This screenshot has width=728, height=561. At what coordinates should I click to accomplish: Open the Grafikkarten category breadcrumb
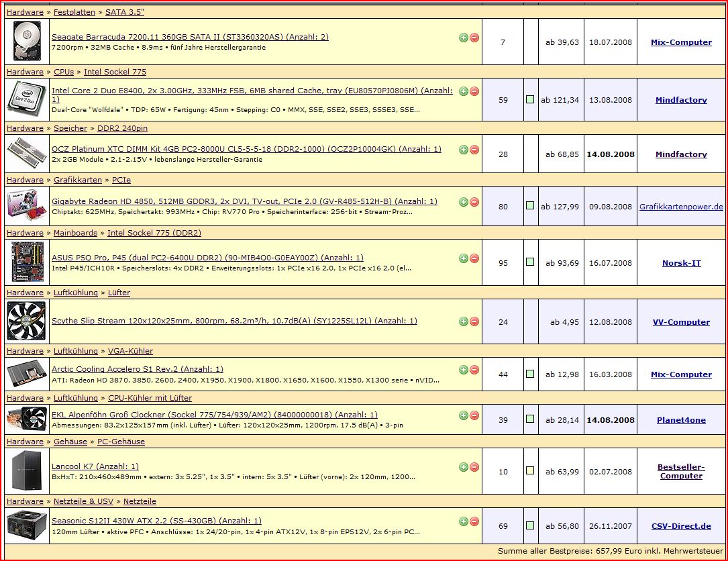[x=78, y=180]
